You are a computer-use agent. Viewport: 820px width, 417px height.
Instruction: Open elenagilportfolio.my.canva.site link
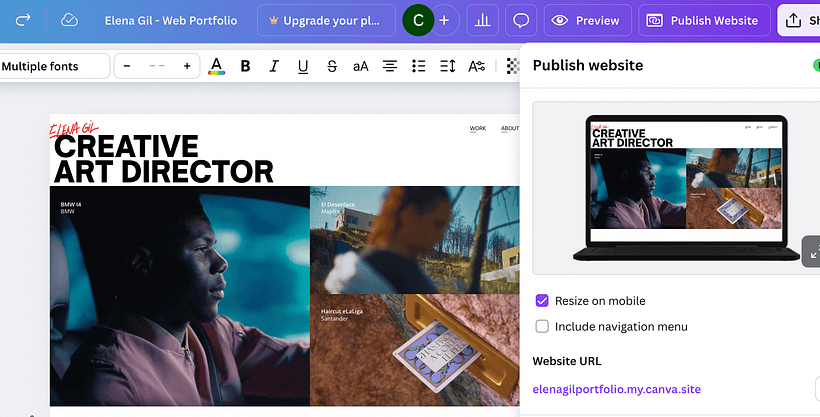click(617, 389)
